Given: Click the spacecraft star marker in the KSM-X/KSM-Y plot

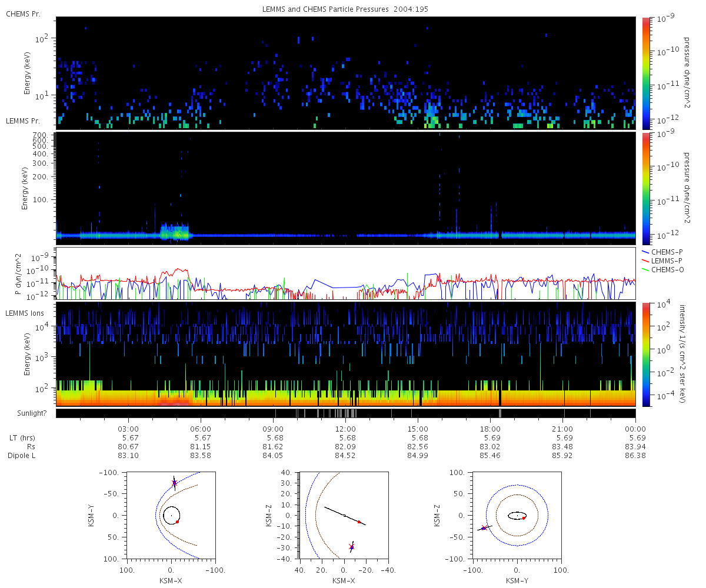Looking at the screenshot, I should [x=174, y=483].
